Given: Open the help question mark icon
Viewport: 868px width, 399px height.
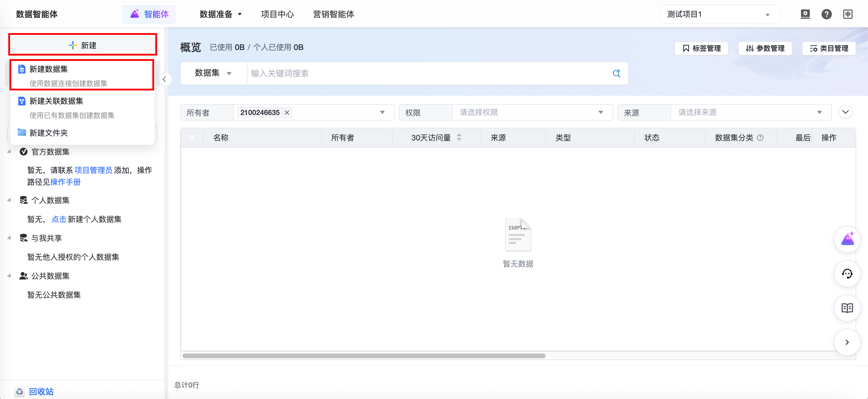Looking at the screenshot, I should click(x=826, y=14).
